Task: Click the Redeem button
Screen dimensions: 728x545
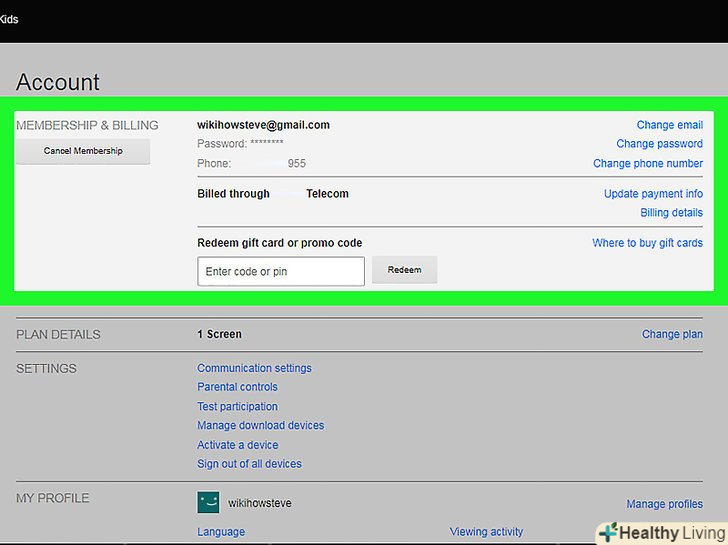Action: tap(404, 270)
